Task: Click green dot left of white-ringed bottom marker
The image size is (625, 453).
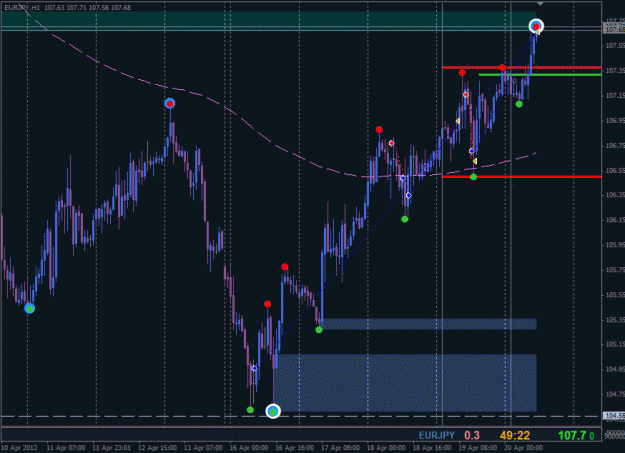Action: click(x=250, y=410)
